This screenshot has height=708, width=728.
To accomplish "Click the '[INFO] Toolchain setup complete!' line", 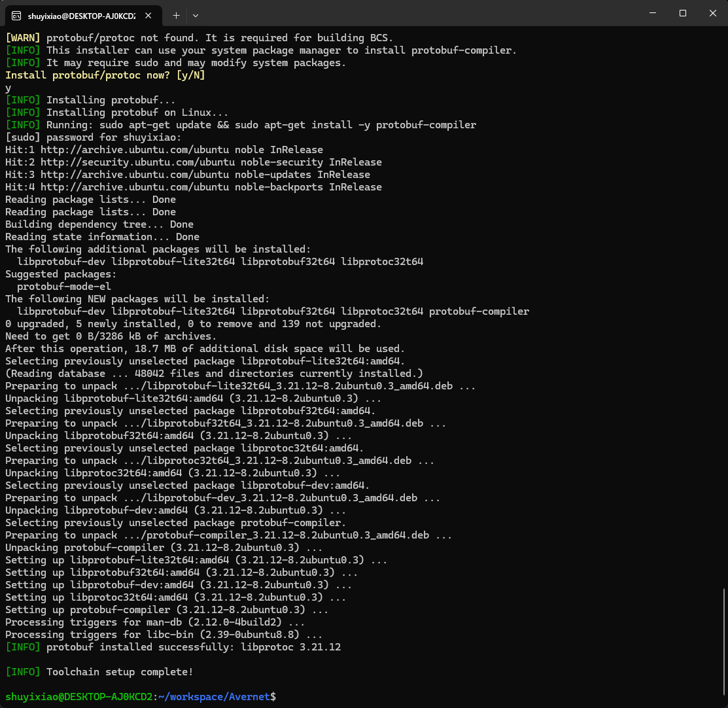I will [x=99, y=672].
